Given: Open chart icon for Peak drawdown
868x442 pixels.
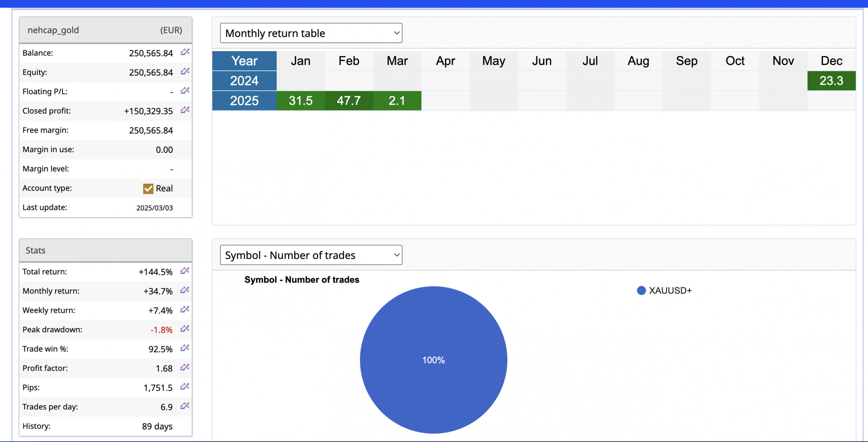Looking at the screenshot, I should [x=184, y=328].
